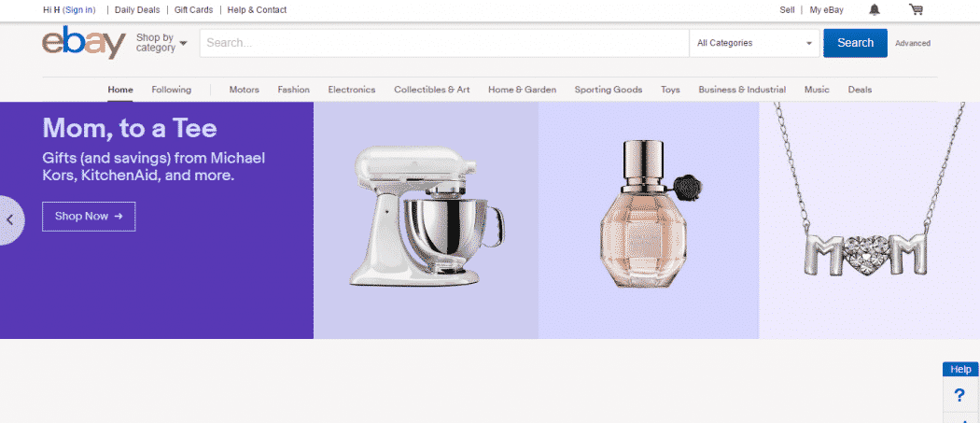Open Daily Deals link

[x=137, y=10]
